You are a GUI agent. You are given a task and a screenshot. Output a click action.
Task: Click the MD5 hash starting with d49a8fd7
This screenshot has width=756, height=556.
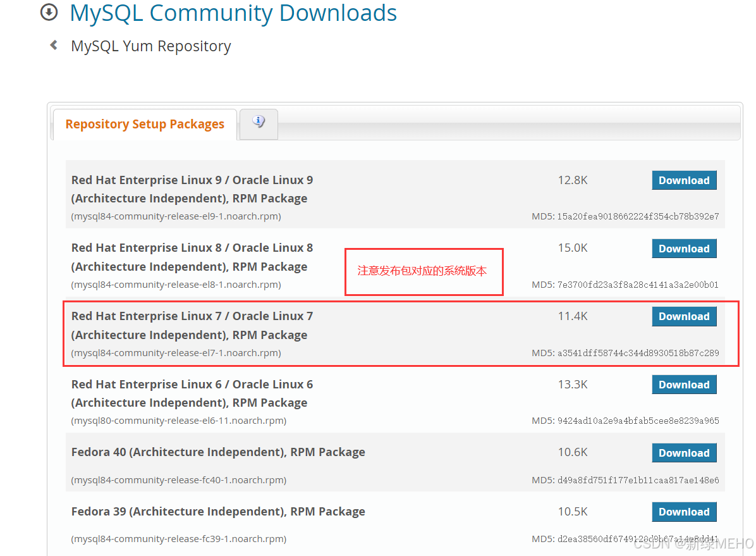tap(638, 480)
